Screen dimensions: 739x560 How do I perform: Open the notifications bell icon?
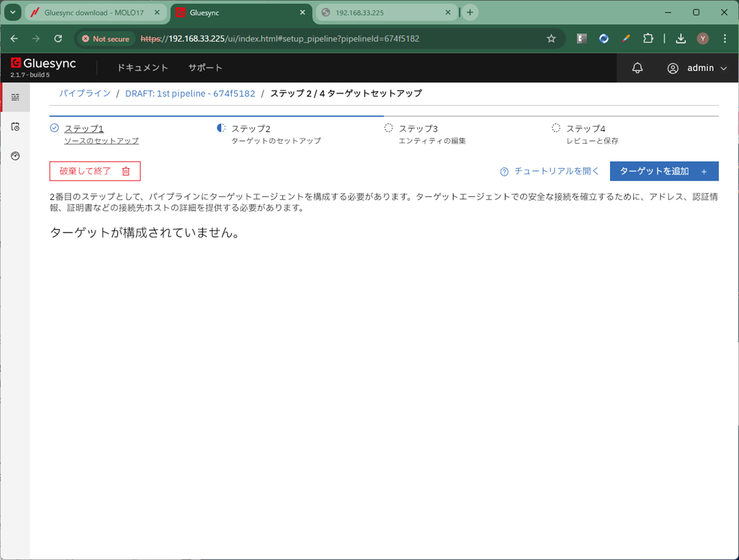(637, 68)
